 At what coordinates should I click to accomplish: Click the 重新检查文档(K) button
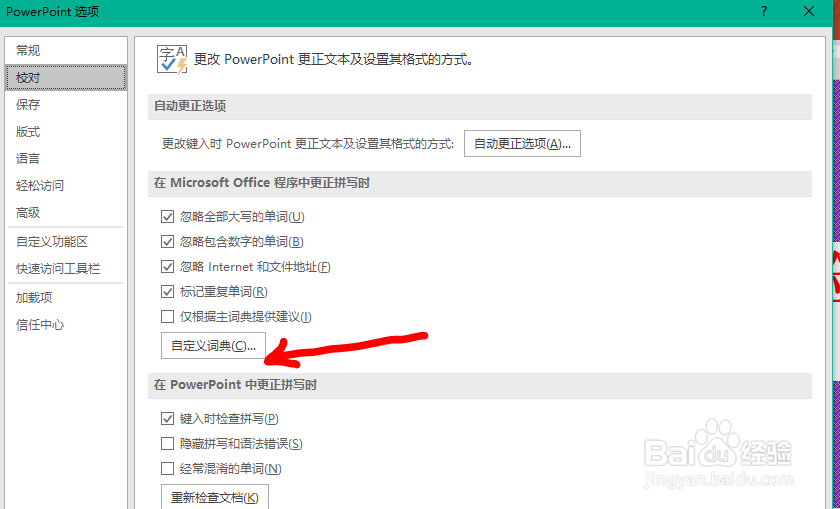[214, 497]
